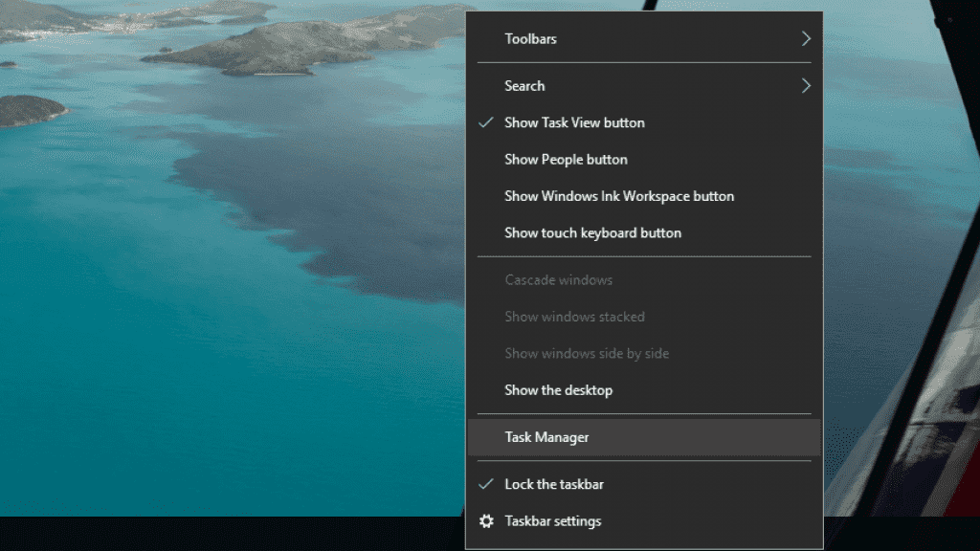Click the checkmark beside Lock the taskbar
980x551 pixels.
486,484
